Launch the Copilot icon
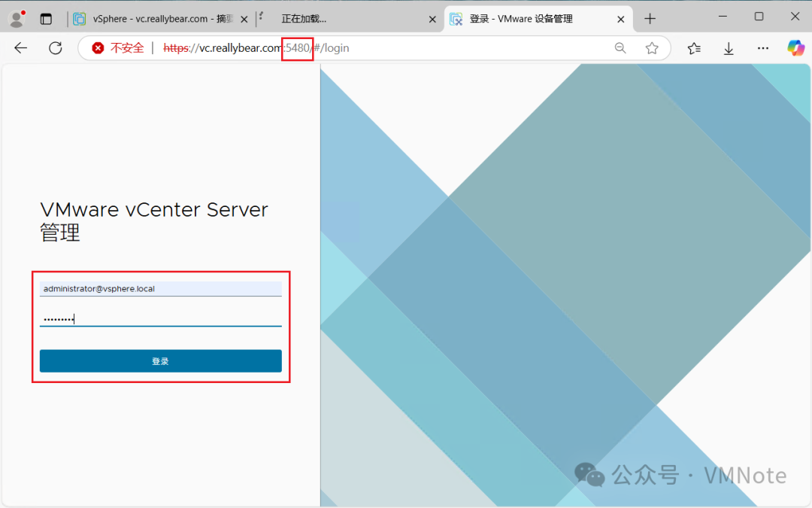Viewport: 812px width, 508px height. point(796,48)
